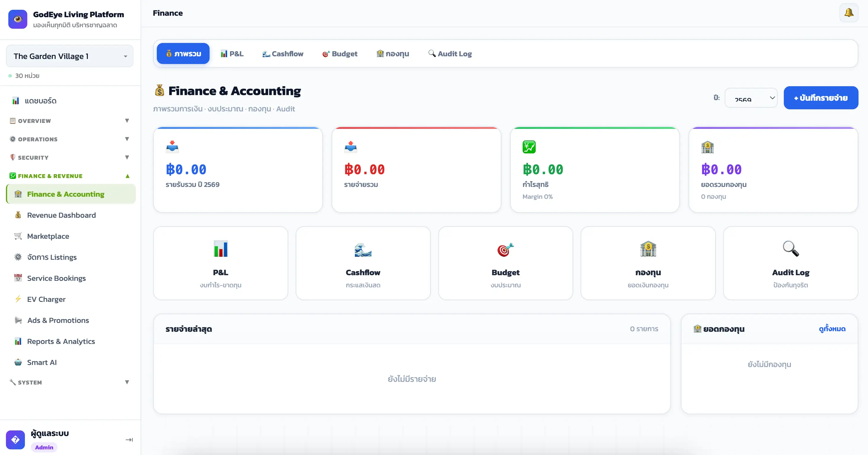
Task: Open the year selector dropdown
Action: [x=751, y=98]
